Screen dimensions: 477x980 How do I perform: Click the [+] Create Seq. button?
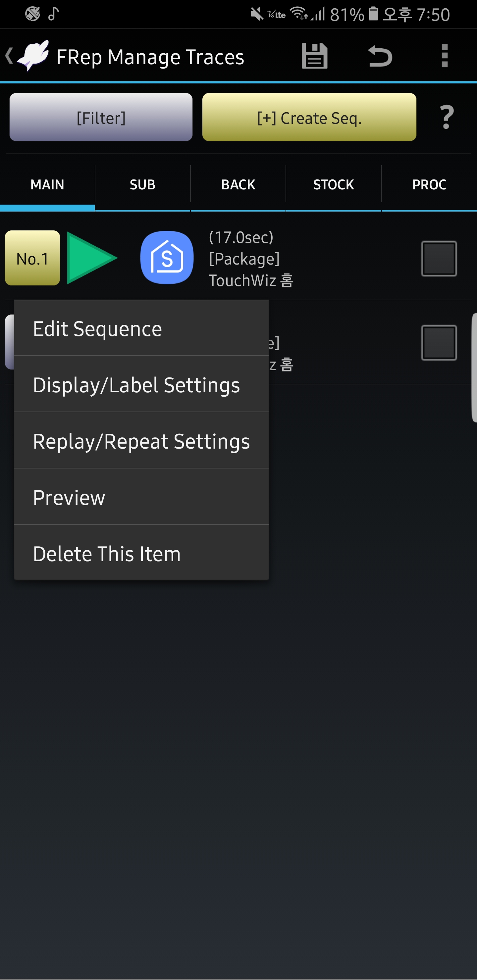pyautogui.click(x=309, y=117)
